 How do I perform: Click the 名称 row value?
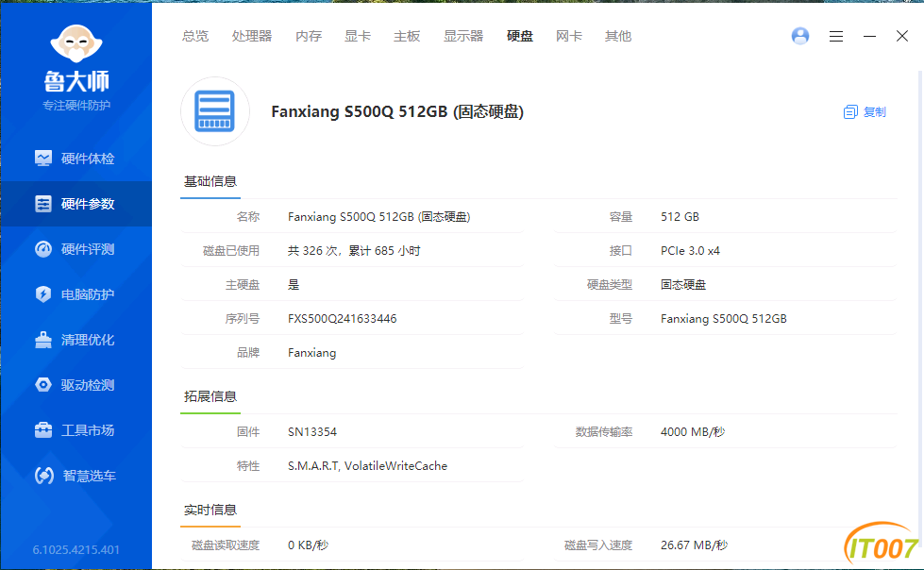[378, 217]
